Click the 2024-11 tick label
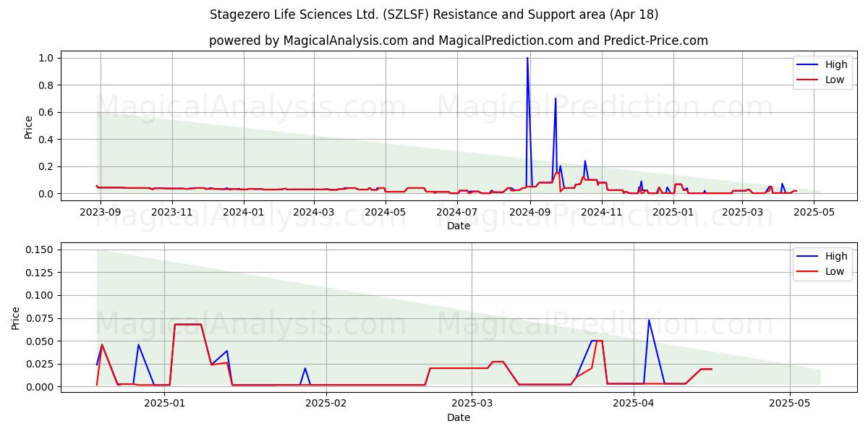 [603, 212]
